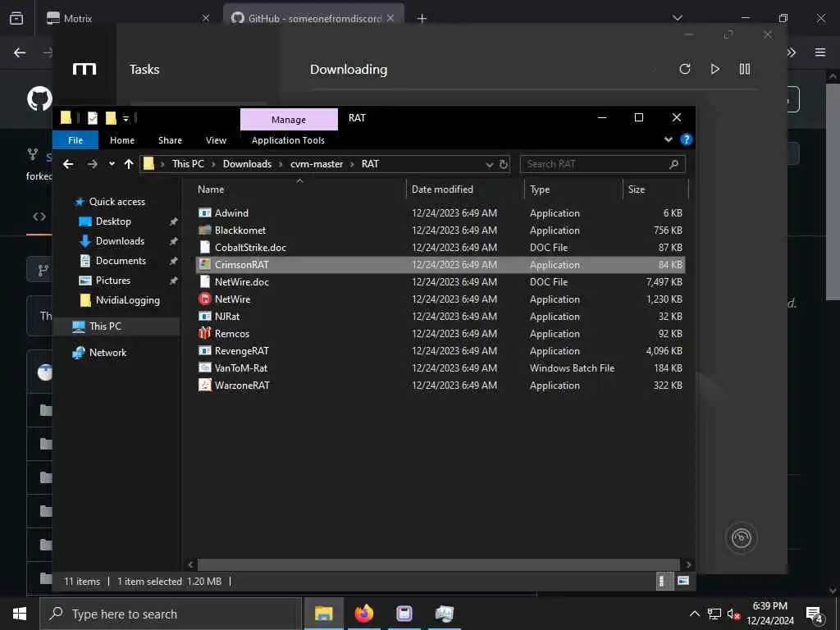Screen dimensions: 840x630
Task: Sort by Type column header
Action: tap(540, 189)
